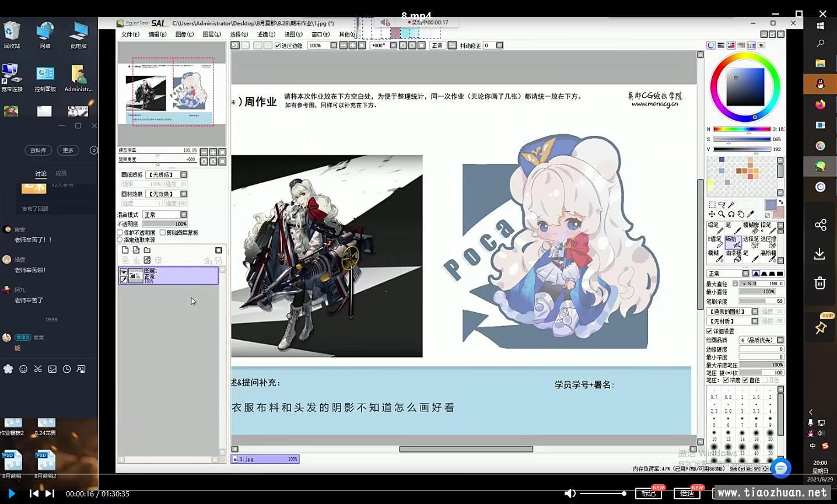Viewport: 837px width, 504px height.
Task: Select the Lasso tool
Action: [x=722, y=205]
